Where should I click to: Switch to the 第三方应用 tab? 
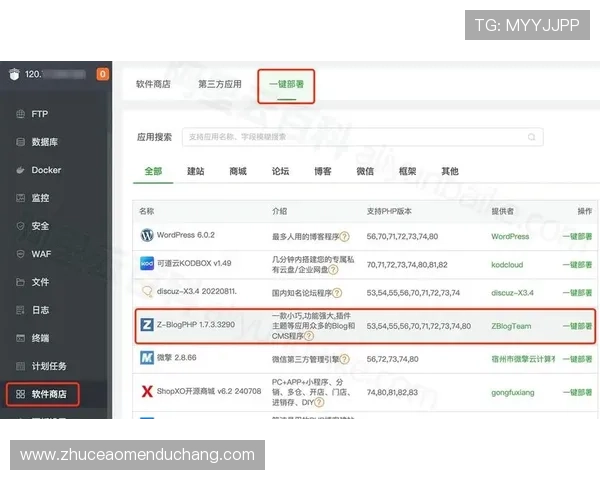(x=220, y=84)
